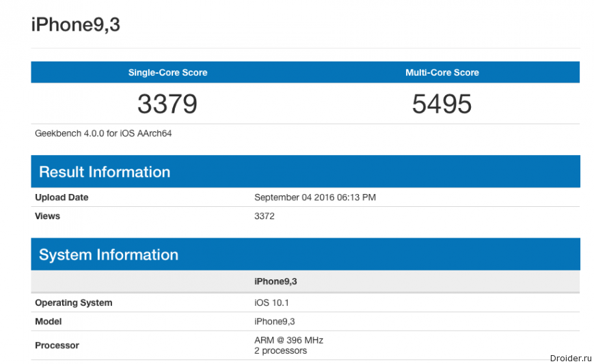Click the Result Information section header
Image resolution: width=594 pixels, height=364 pixels.
click(306, 171)
